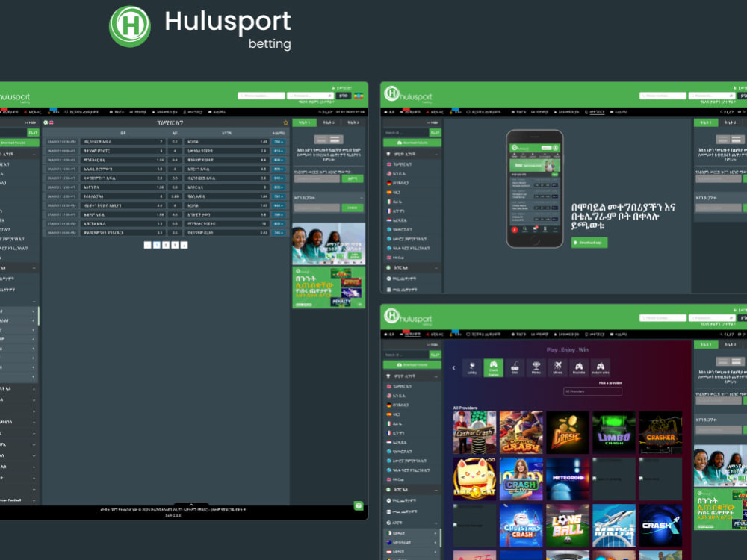Screen dimensions: 747x560
Task: Collapse top sidebar section in mobile-app screenshot
Action: coord(436,155)
